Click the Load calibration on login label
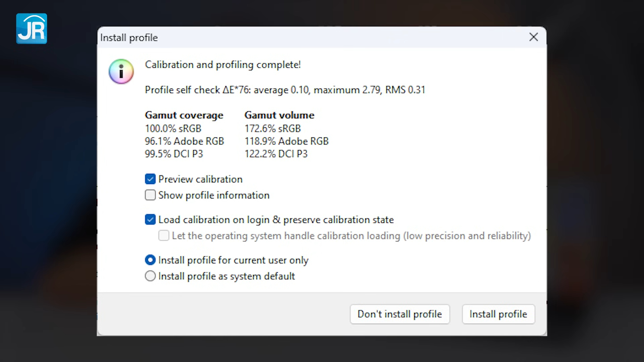The width and height of the screenshot is (644, 362). 276,220
